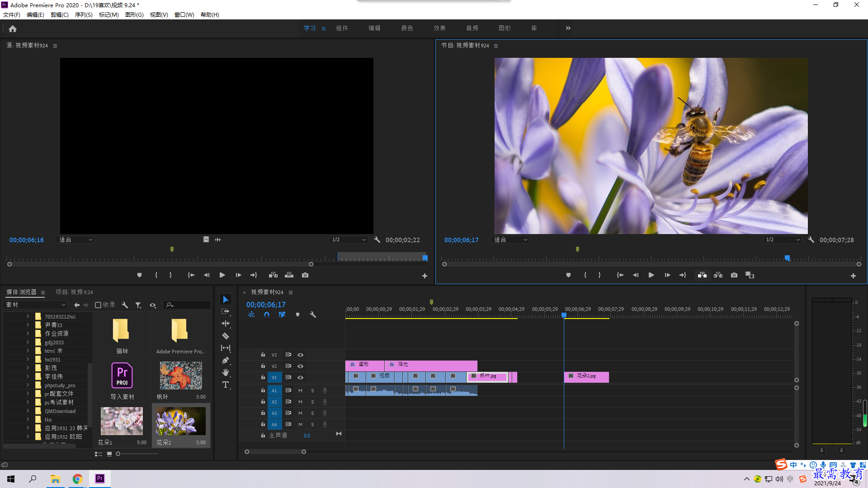868x488 pixels.
Task: Select the 枫叶 thumbnail
Action: point(181,375)
